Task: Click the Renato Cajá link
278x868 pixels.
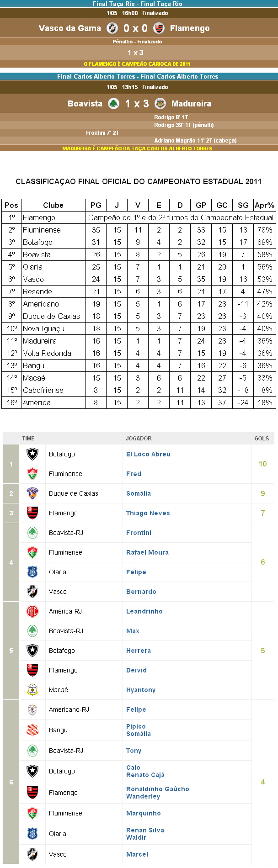Action: pyautogui.click(x=145, y=775)
